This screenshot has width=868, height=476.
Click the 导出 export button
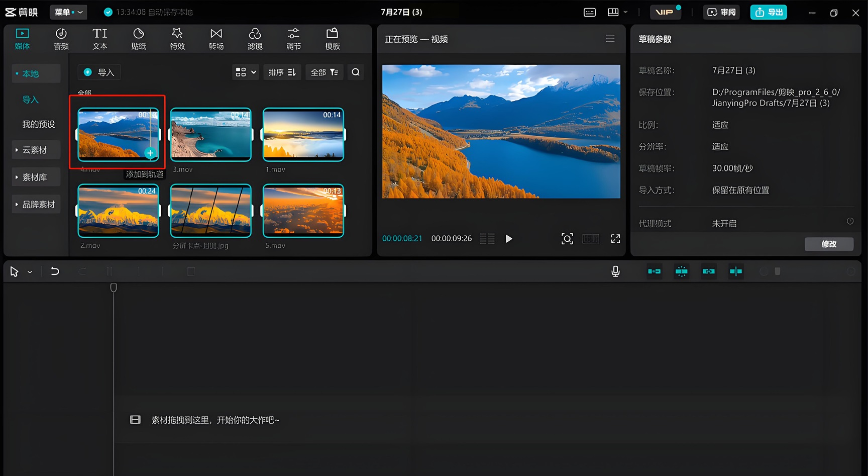pos(769,12)
